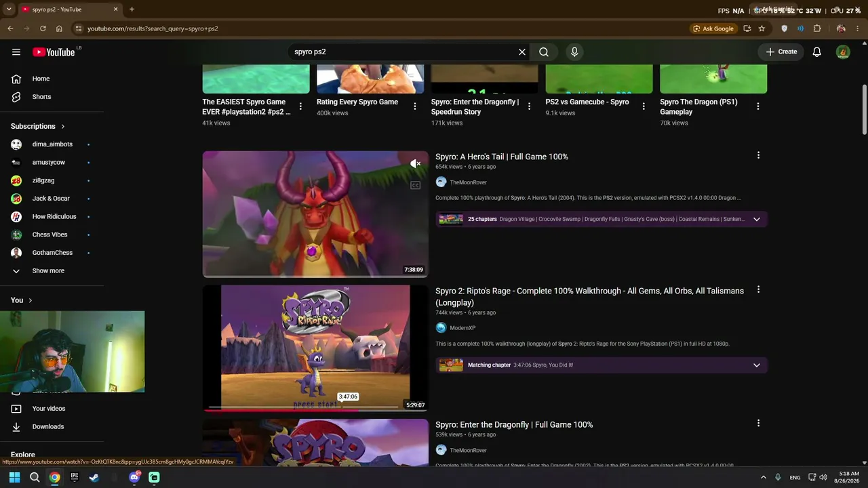Open the Chess Vibes channel avatar
The width and height of the screenshot is (868, 488).
pos(16,235)
